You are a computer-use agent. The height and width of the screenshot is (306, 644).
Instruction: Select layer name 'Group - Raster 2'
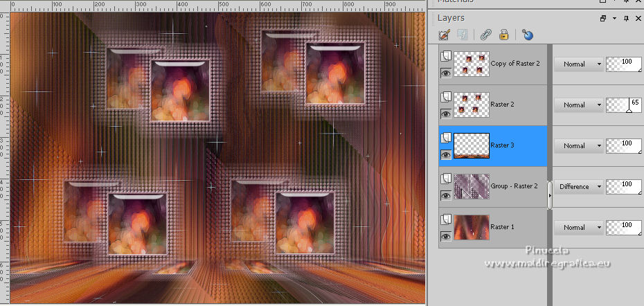click(x=515, y=186)
